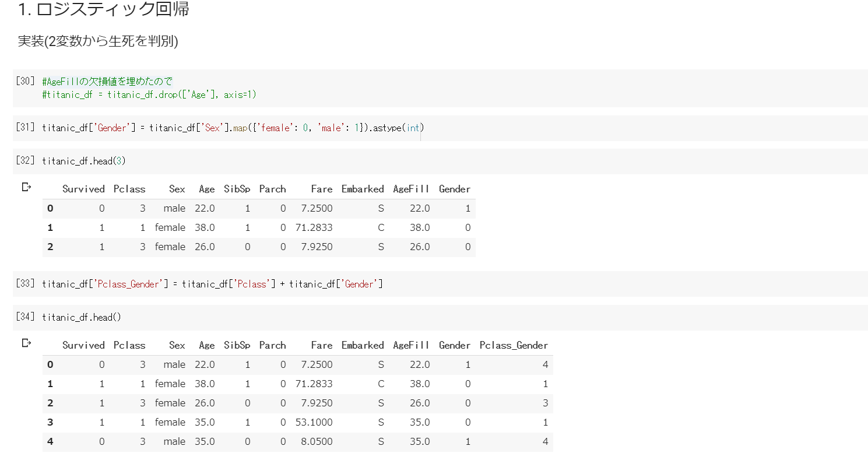Click the titanic_df.head() code cell
Viewport: 868px width, 453px height.
pos(440,317)
